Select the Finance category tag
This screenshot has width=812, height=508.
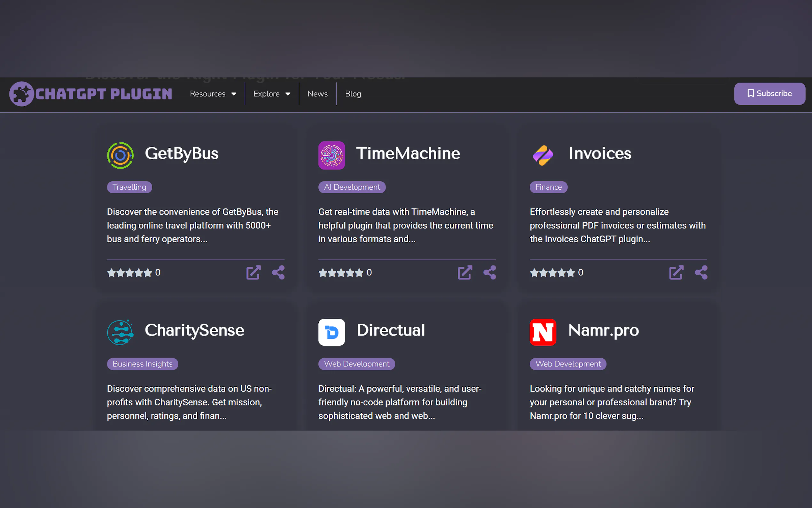click(x=548, y=187)
